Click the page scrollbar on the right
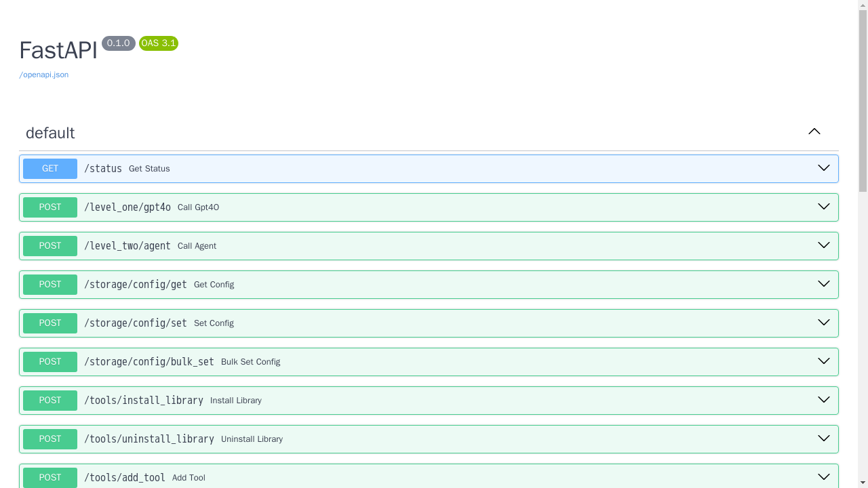The height and width of the screenshot is (488, 868). point(863,102)
